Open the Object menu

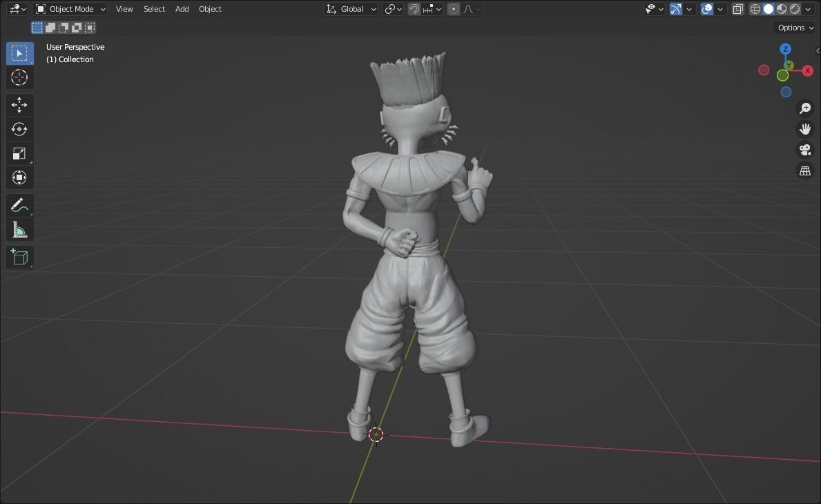pos(210,9)
